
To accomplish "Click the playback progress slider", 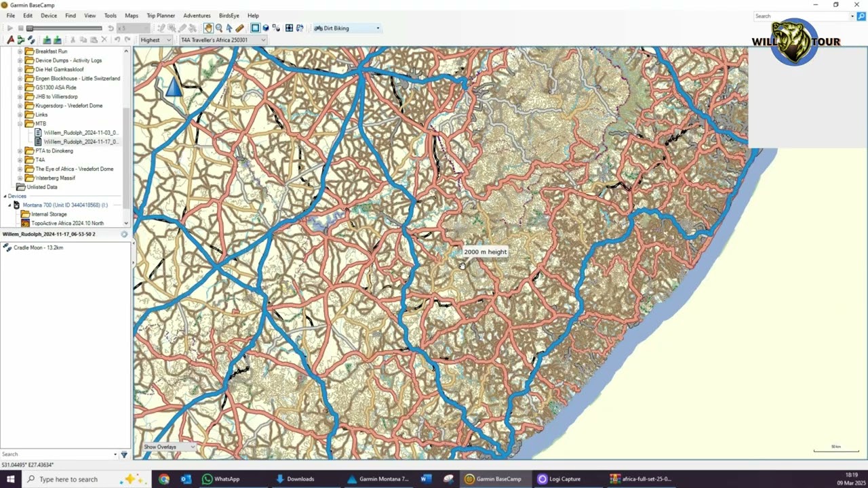I will [x=64, y=28].
